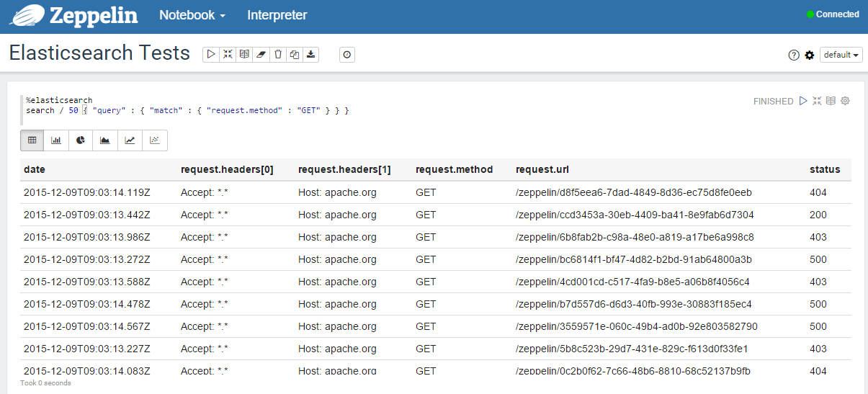Hide the paragraph editor with collapse icon
This screenshot has width=868, height=394.
coord(817,101)
